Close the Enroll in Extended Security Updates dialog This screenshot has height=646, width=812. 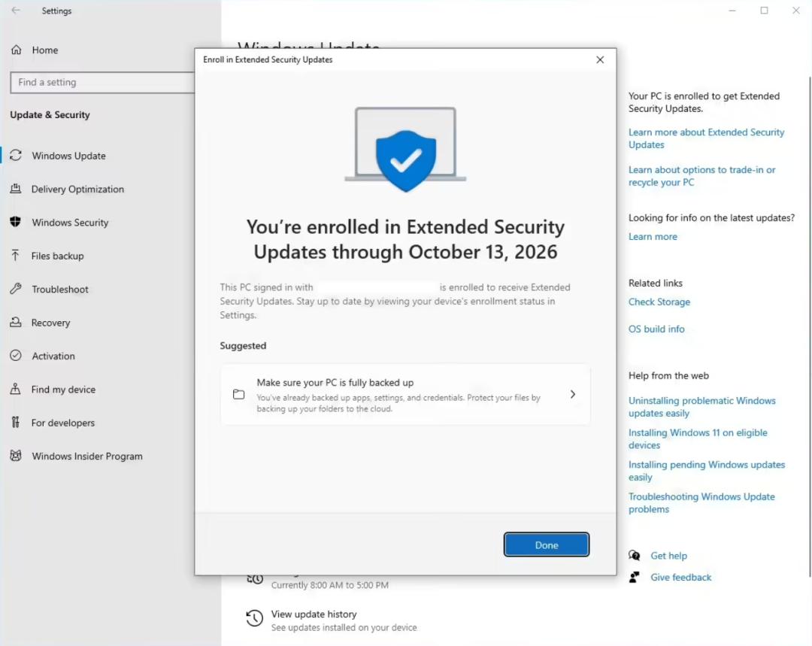600,59
